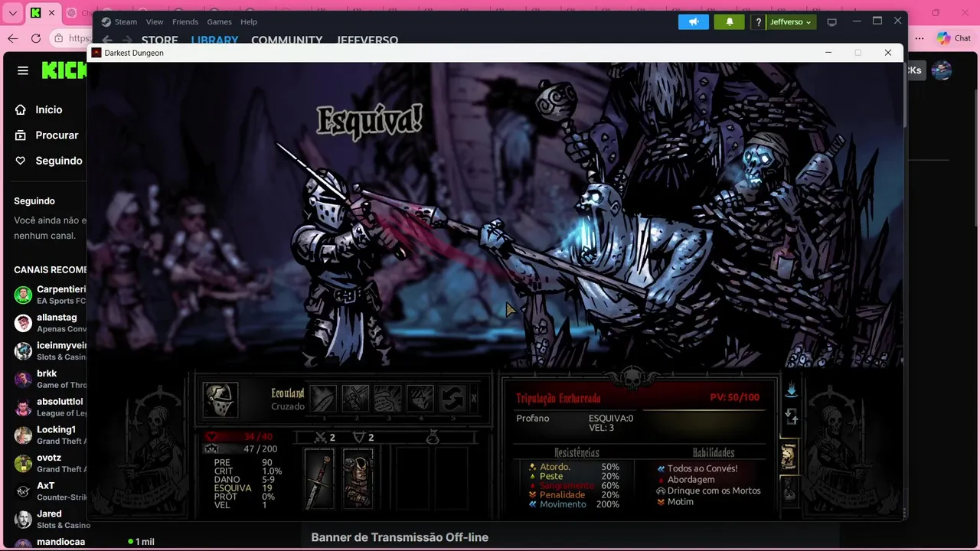Open Carpentieri's recommended channel
980x551 pixels.
click(49, 295)
